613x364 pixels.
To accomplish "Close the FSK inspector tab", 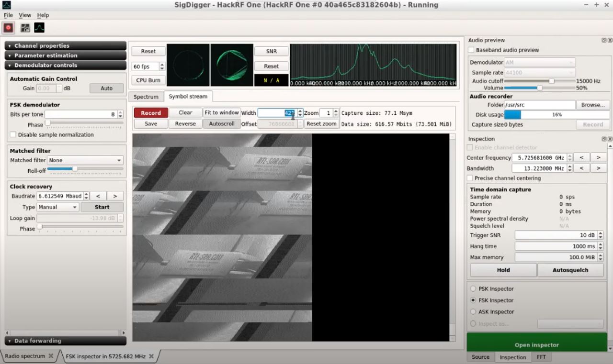I will [x=151, y=356].
